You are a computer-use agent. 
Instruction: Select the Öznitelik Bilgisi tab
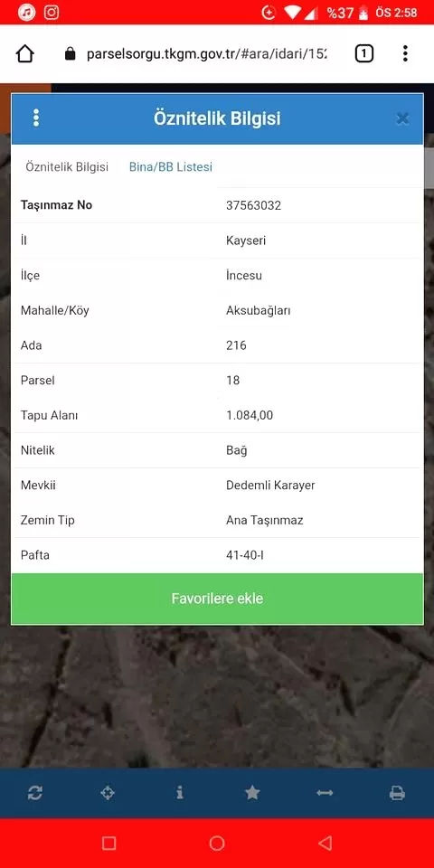67,166
